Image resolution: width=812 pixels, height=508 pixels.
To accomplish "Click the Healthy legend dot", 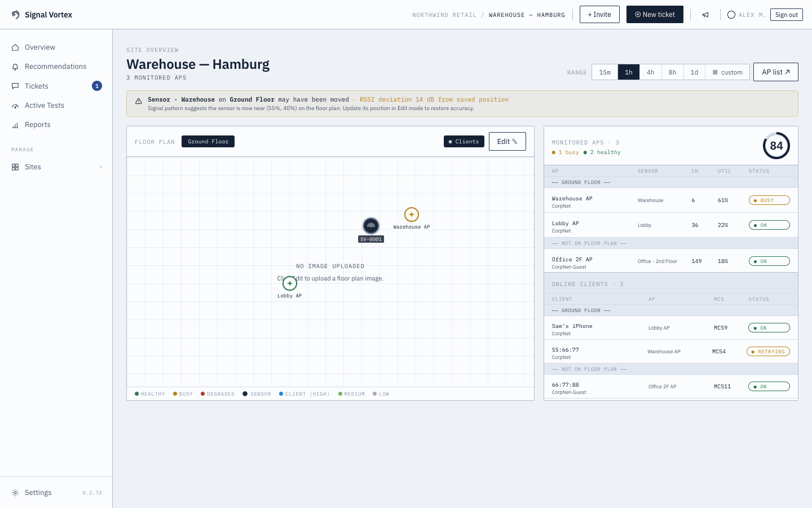I will [137, 394].
